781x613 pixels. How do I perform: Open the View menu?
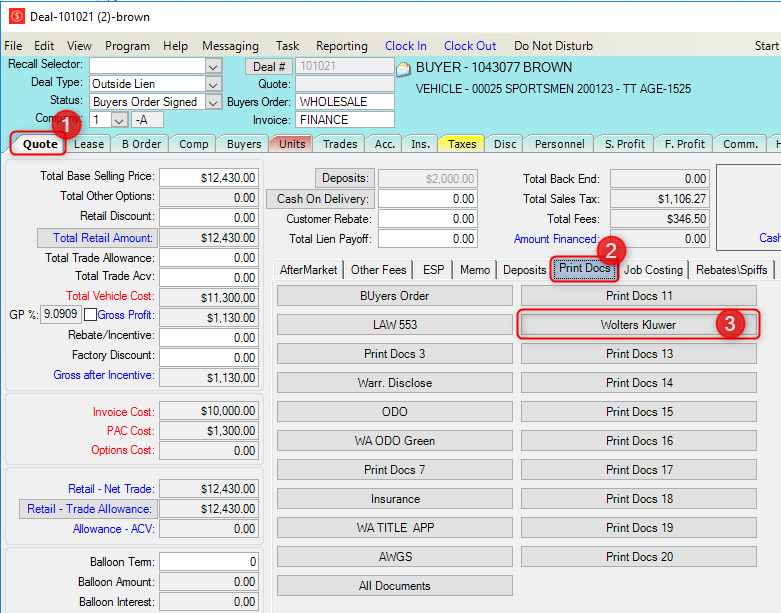[79, 46]
